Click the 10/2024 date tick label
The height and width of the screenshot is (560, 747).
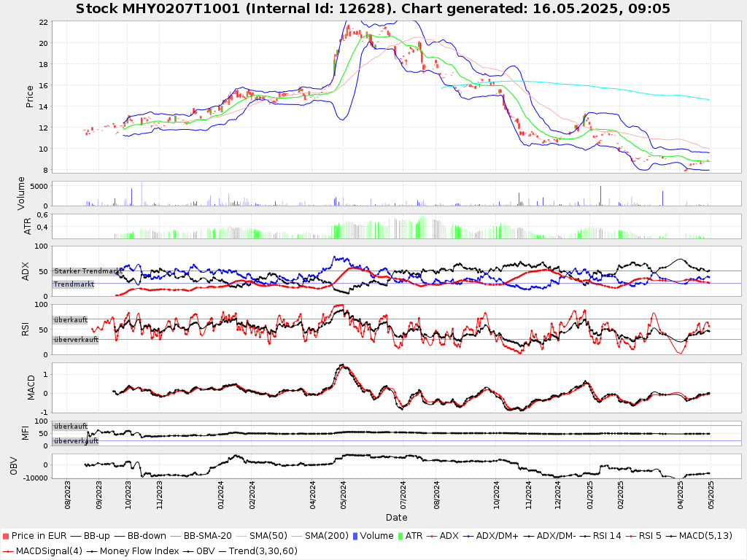tap(496, 495)
